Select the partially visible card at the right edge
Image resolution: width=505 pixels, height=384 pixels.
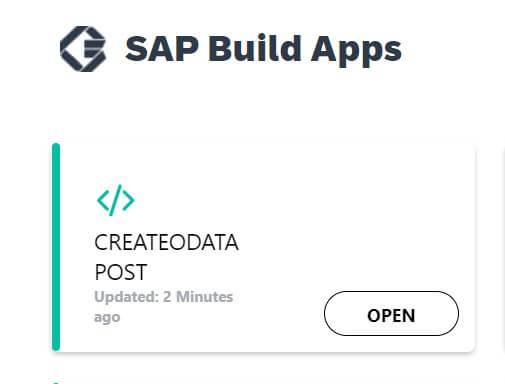(504, 248)
